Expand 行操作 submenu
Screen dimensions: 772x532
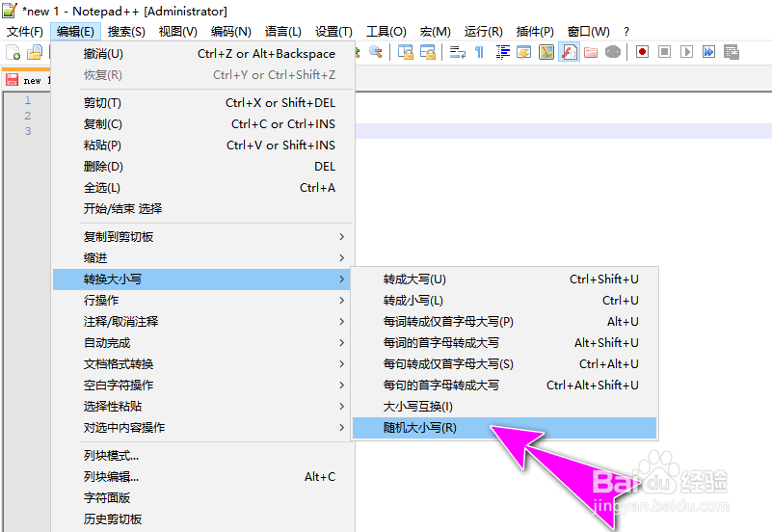pos(202,300)
